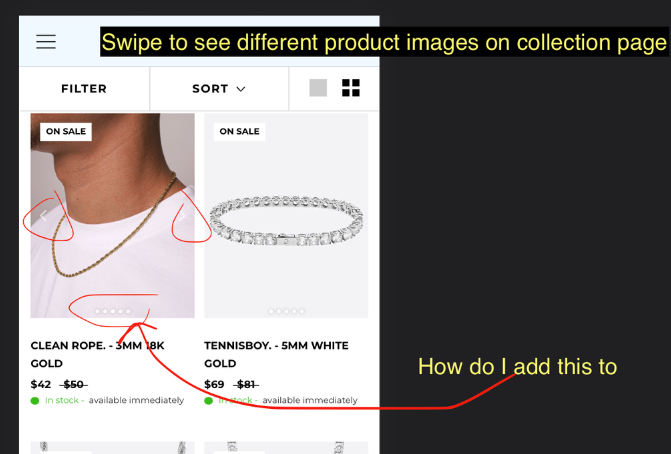
Task: Open Clean Rope 3MM 18K Gold product
Action: tap(98, 354)
